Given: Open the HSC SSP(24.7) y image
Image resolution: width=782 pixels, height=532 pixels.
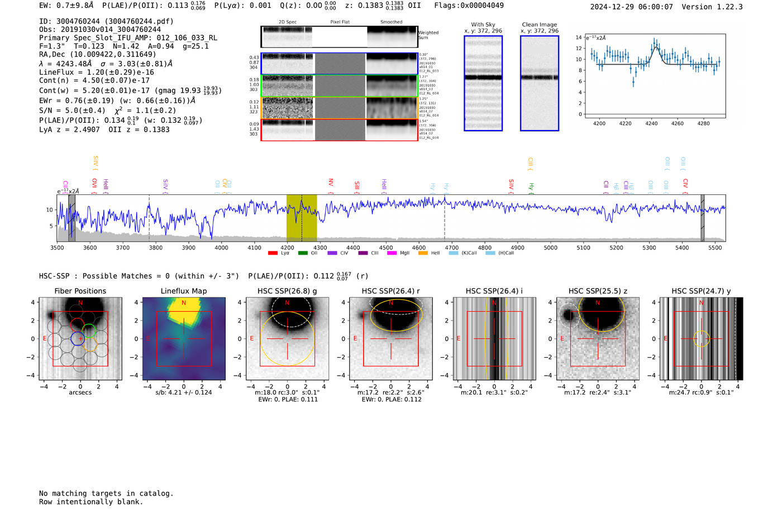Looking at the screenshot, I should pyautogui.click(x=702, y=338).
